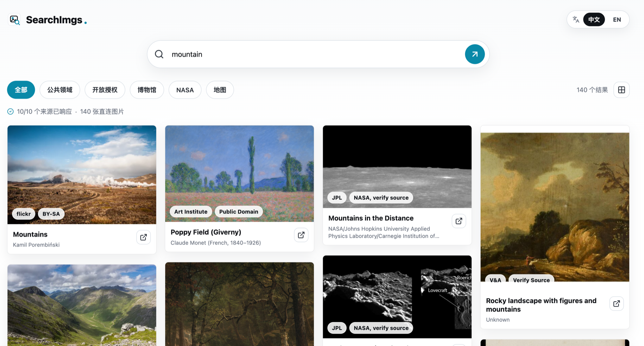Show only 博物馆 results
Image resolution: width=644 pixels, height=346 pixels.
click(147, 90)
